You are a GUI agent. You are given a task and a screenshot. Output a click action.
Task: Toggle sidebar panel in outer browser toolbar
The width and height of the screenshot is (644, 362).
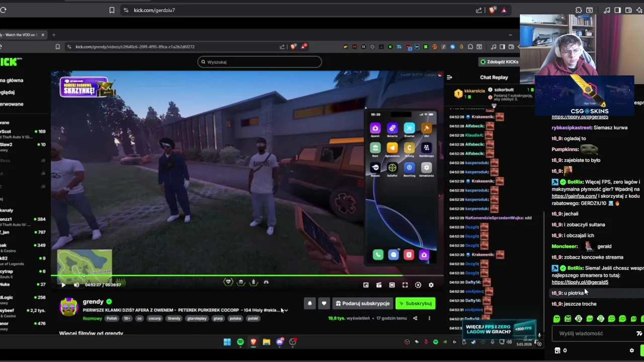(617, 10)
